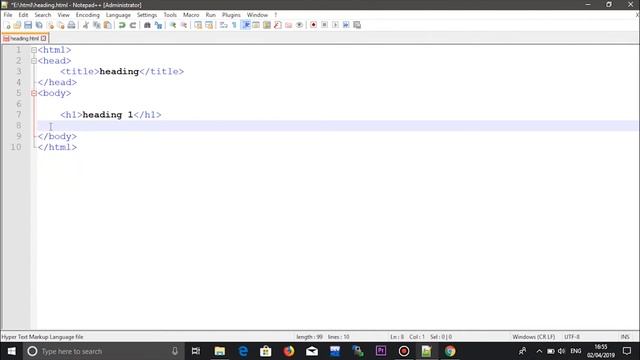Collapse the <html> fold marker
Screen dimensions: 640x360
coord(34,50)
